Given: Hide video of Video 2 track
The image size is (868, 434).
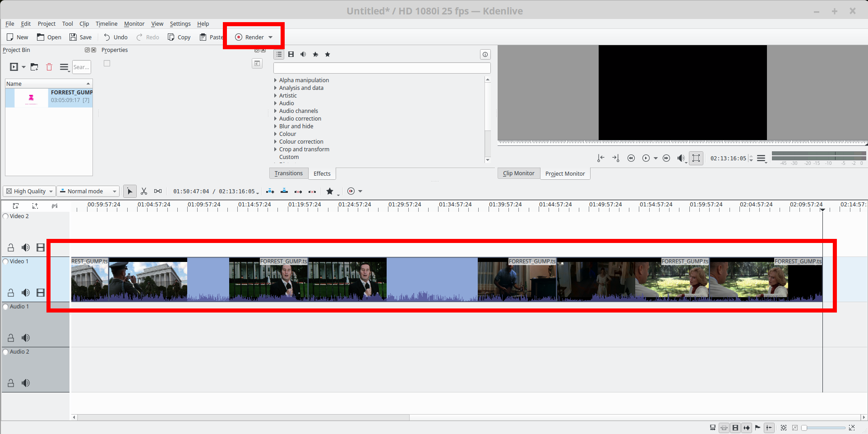Looking at the screenshot, I should tap(41, 247).
